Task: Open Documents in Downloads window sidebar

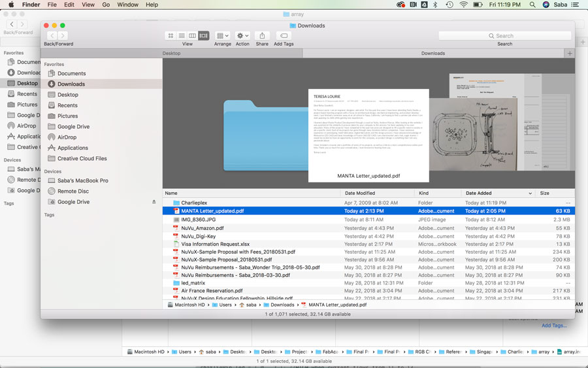Action: (x=101, y=73)
